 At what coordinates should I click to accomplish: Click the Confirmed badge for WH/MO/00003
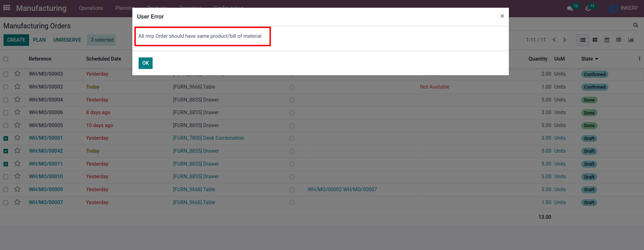point(595,74)
